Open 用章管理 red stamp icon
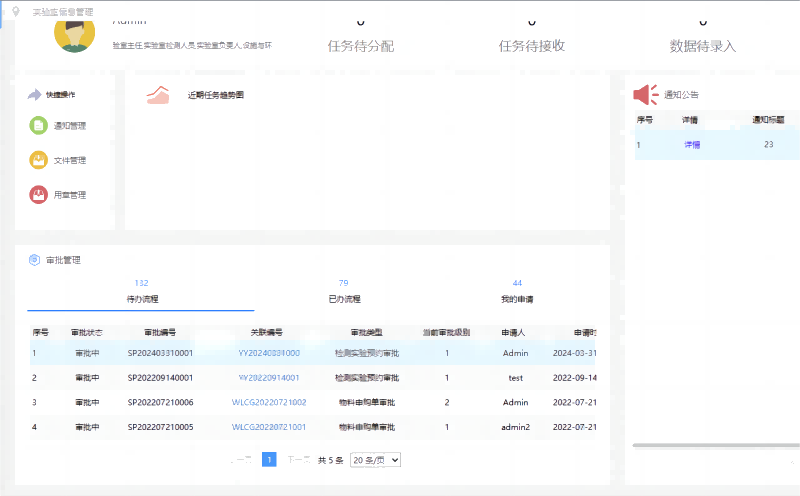Image resolution: width=800 pixels, height=496 pixels. click(38, 195)
